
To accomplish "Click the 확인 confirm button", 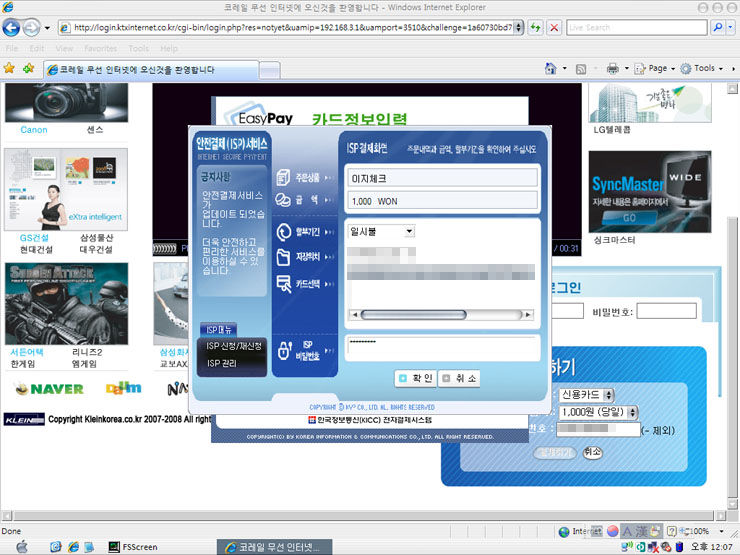I will click(415, 378).
